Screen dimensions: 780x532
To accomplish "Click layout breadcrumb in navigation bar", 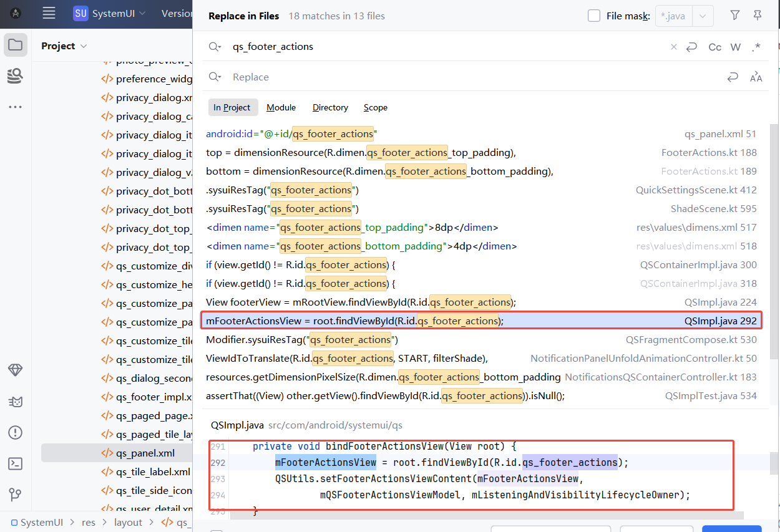I will tap(128, 522).
